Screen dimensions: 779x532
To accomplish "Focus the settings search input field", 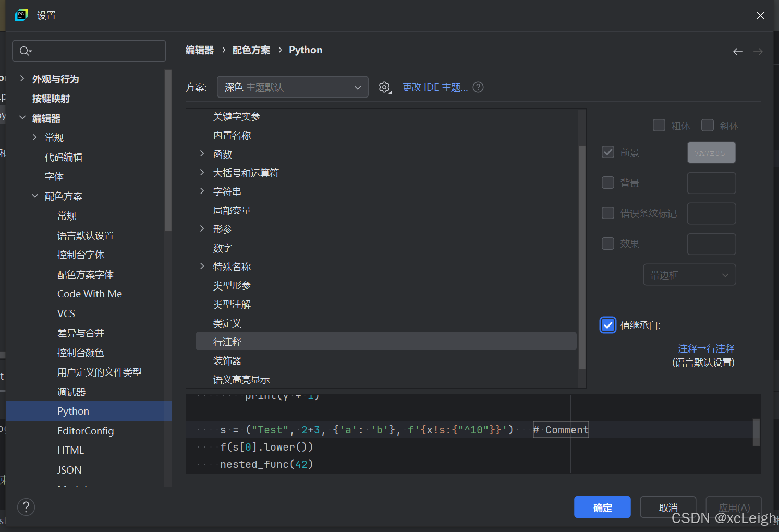I will (x=89, y=51).
